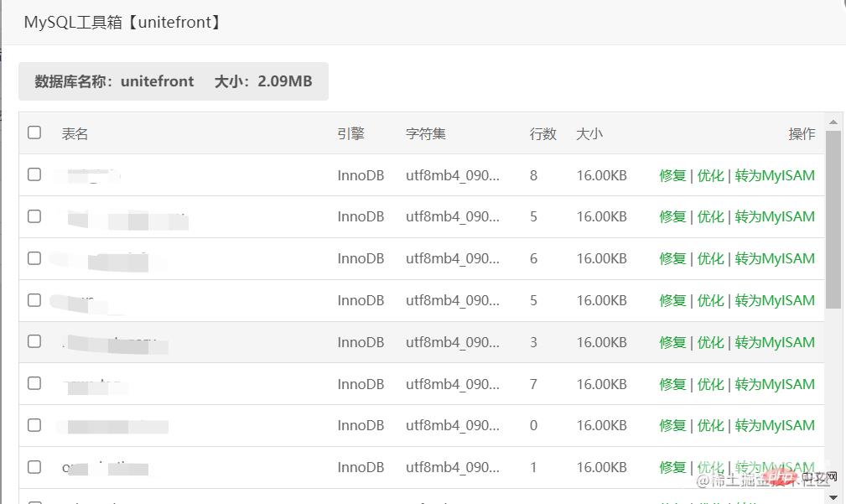
Task: Select the checkbox of the 6-row table
Action: click(x=34, y=258)
